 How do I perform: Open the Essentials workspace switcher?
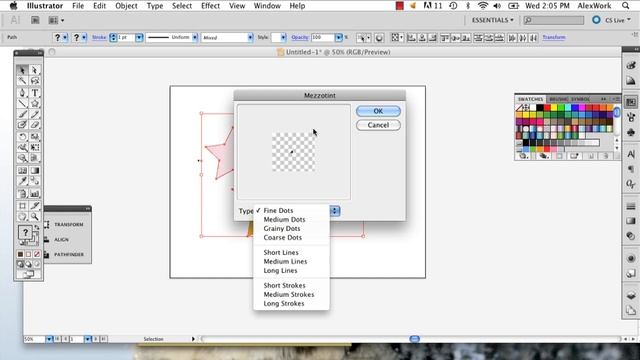493,20
